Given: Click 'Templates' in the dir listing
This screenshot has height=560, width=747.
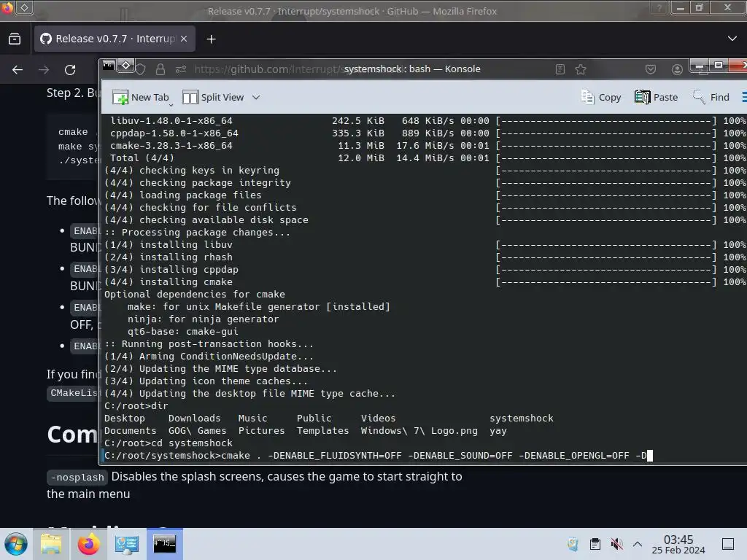Looking at the screenshot, I should click(x=322, y=430).
